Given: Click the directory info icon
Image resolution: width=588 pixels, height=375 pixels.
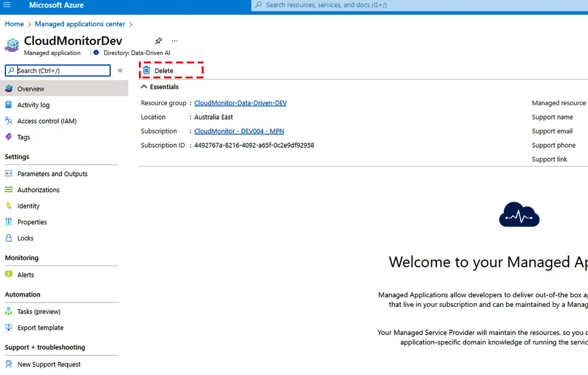Looking at the screenshot, I should (x=96, y=53).
